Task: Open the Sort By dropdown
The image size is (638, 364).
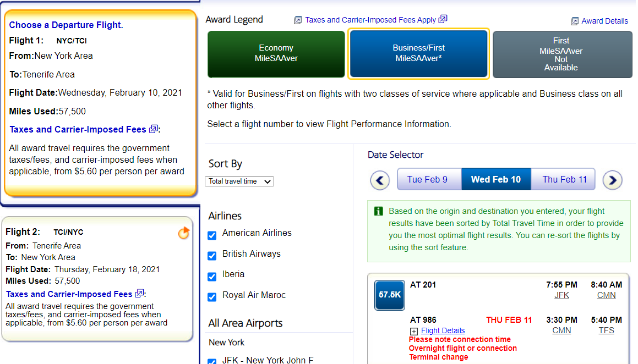Action: 239,181
